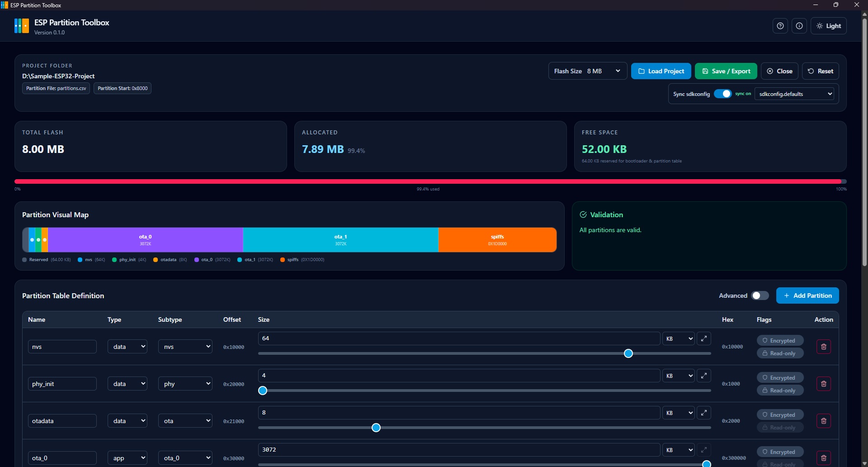This screenshot has width=868, height=467.
Task: Expand otadata size to fill free space
Action: point(704,413)
